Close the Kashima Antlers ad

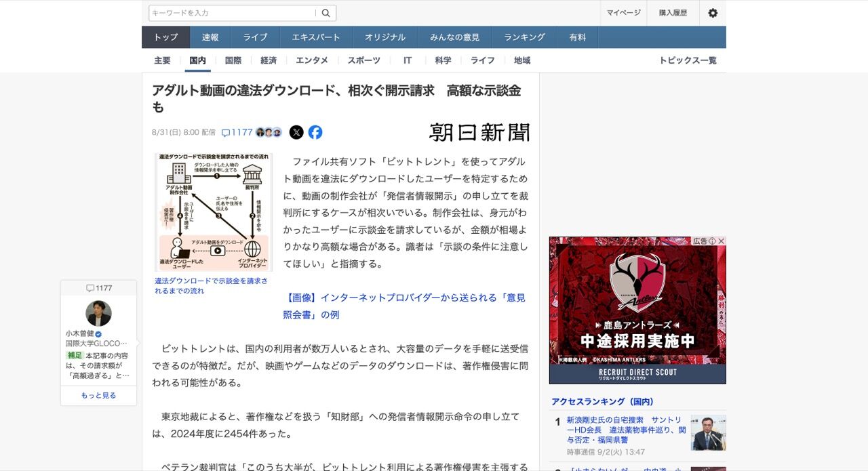(x=722, y=241)
